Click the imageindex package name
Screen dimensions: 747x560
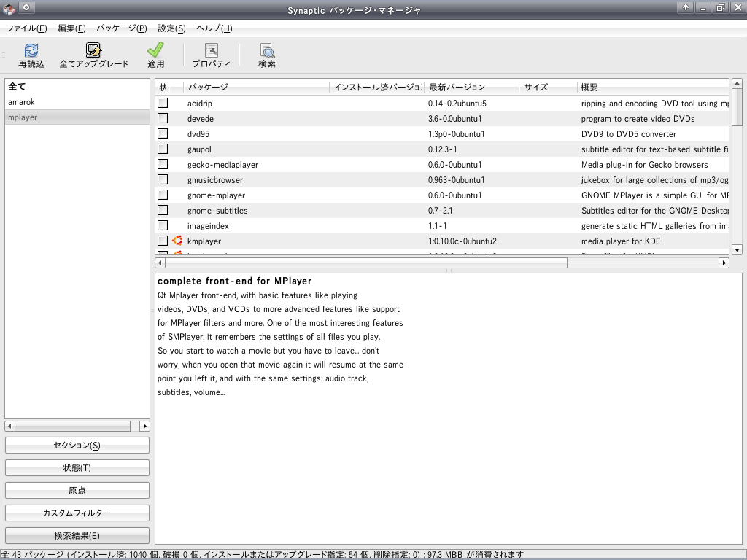click(x=208, y=226)
